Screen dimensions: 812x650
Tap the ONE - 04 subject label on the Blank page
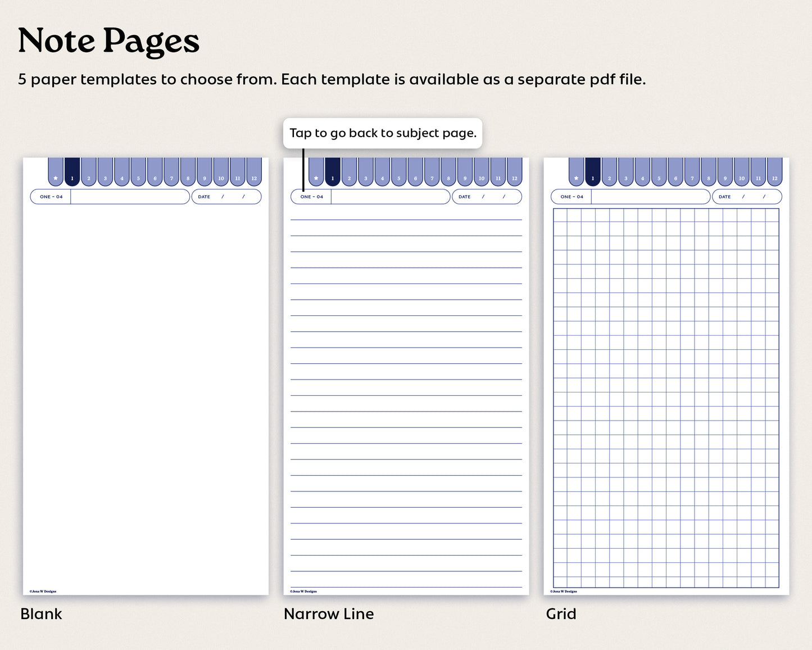50,196
